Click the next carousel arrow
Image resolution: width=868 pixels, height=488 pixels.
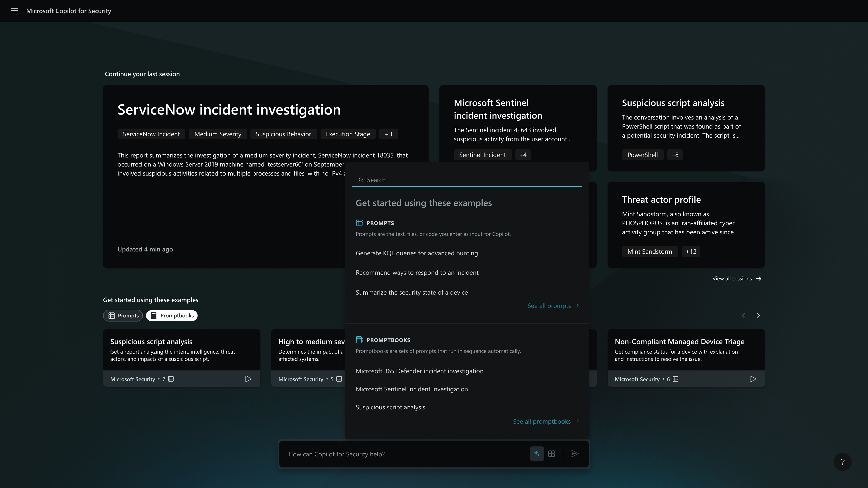[x=758, y=316]
